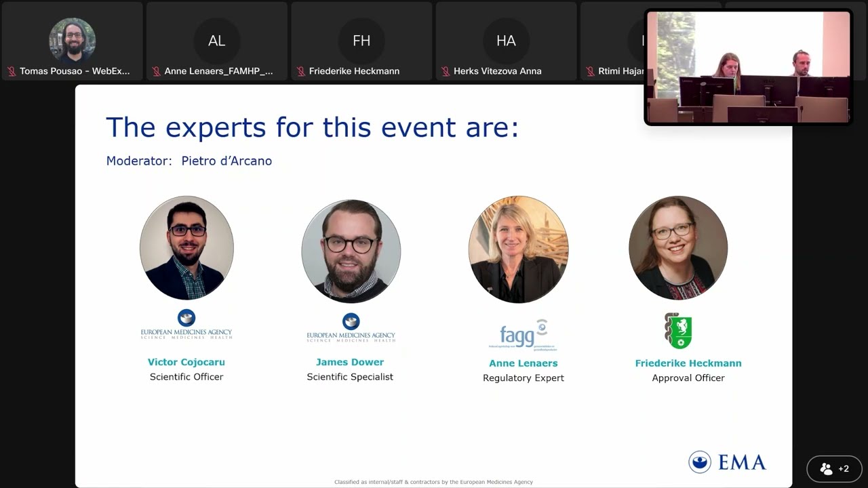Open the +2 more participants button
The height and width of the screenshot is (488, 868).
pos(834,468)
